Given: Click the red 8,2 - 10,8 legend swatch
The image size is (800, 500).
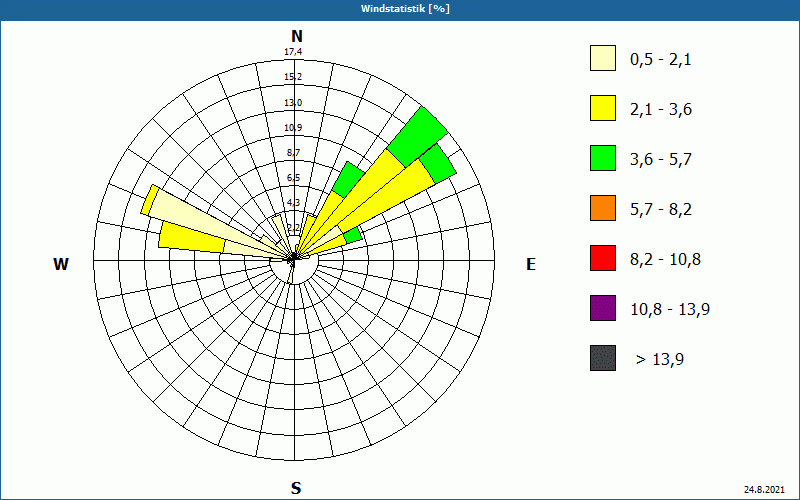Looking at the screenshot, I should 603,258.
